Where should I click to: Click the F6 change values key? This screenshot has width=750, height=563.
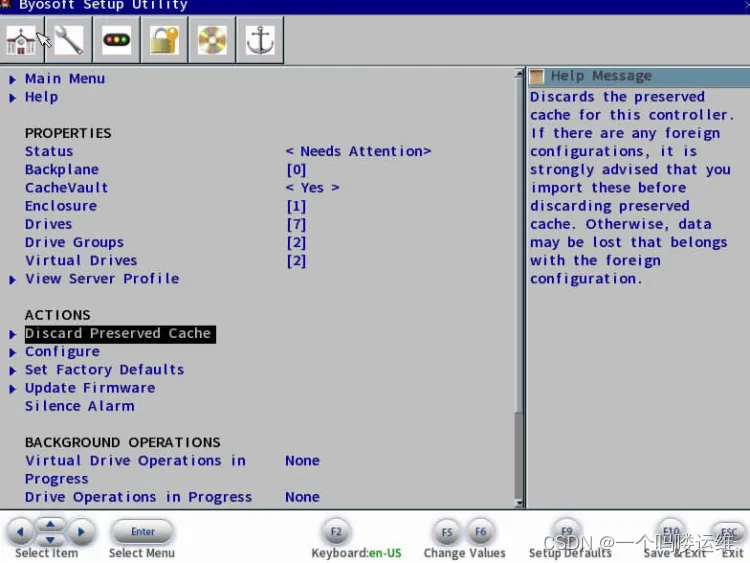(480, 532)
